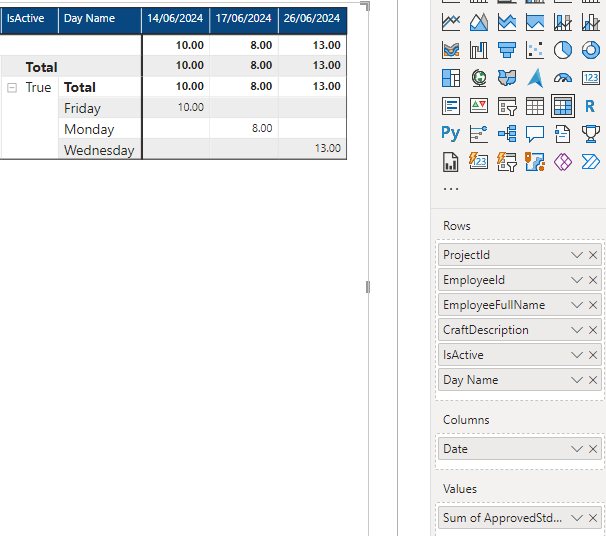The image size is (606, 536).
Task: Select the Treemap visual
Action: 451,78
